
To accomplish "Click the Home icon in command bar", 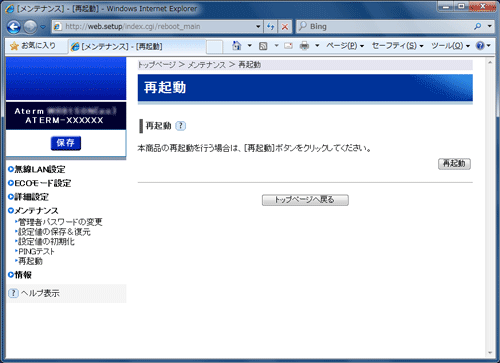I will [237, 46].
